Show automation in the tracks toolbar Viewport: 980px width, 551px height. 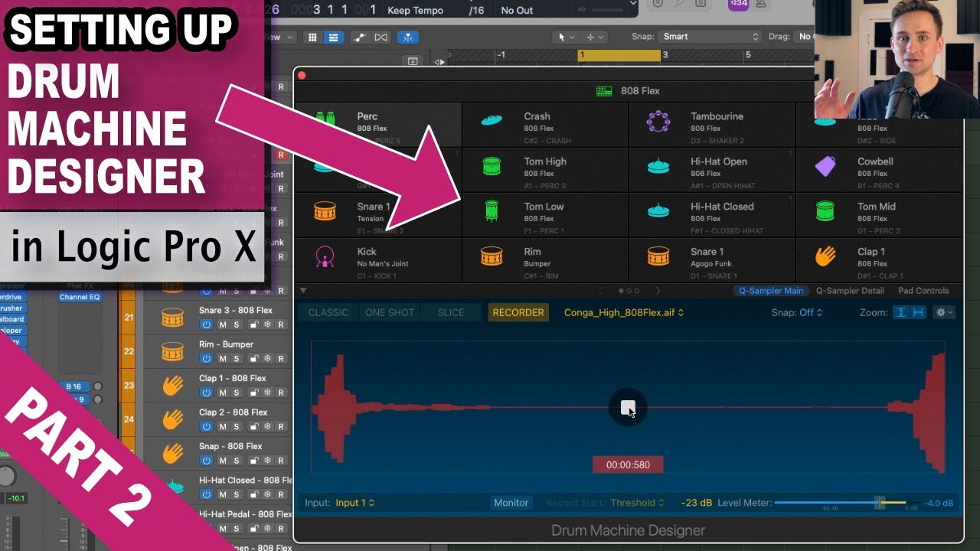click(360, 37)
